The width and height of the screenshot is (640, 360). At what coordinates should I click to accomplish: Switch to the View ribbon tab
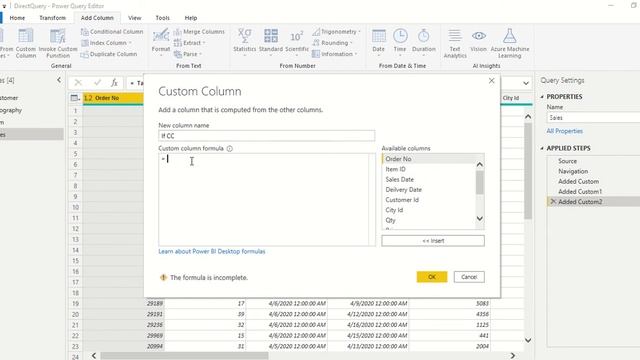[135, 18]
